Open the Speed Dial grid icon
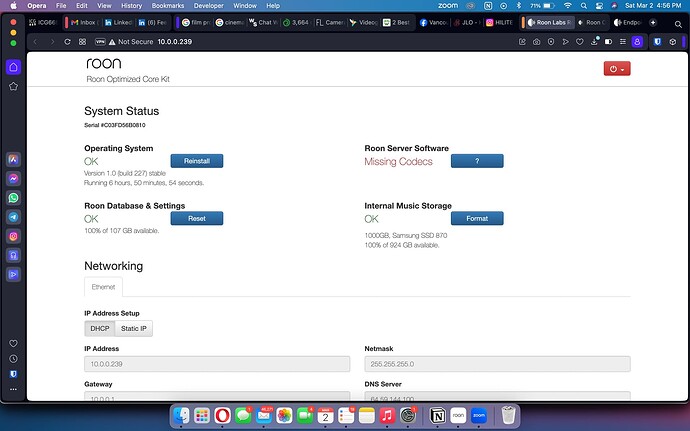The height and width of the screenshot is (431, 690). pos(82,42)
